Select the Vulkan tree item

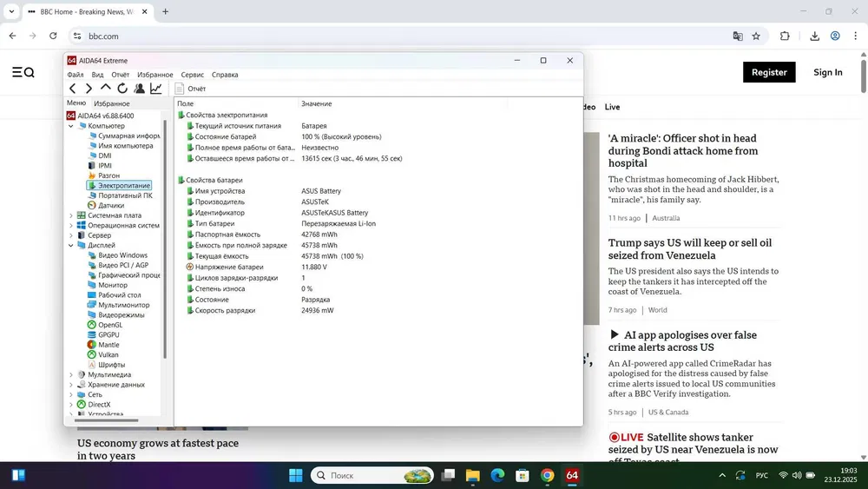coord(103,355)
